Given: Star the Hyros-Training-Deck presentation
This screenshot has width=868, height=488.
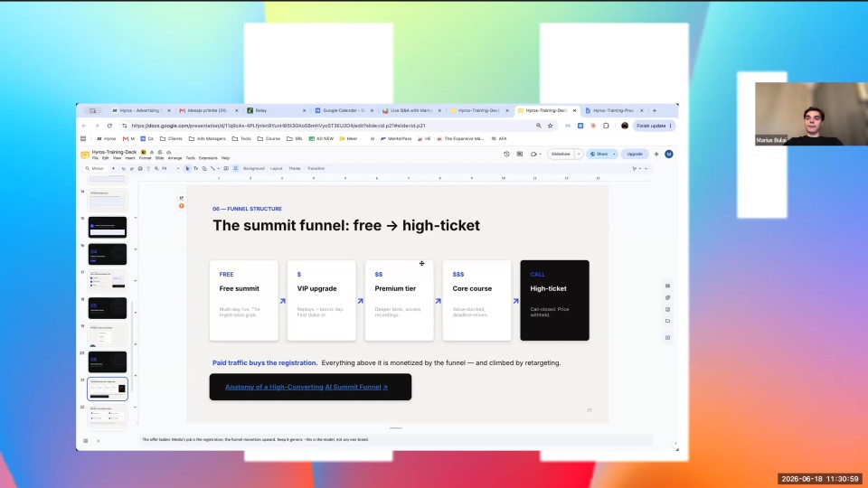Looking at the screenshot, I should 152,152.
